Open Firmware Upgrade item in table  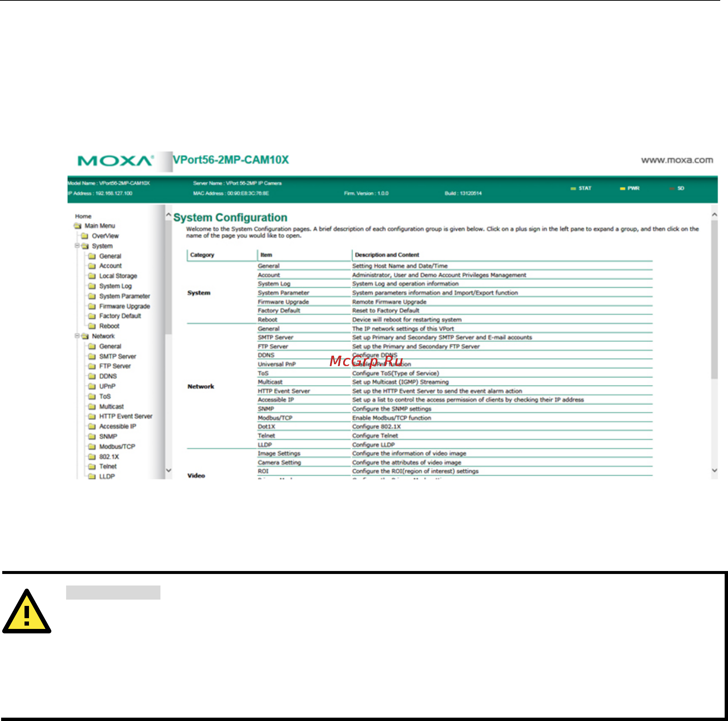[x=283, y=302]
